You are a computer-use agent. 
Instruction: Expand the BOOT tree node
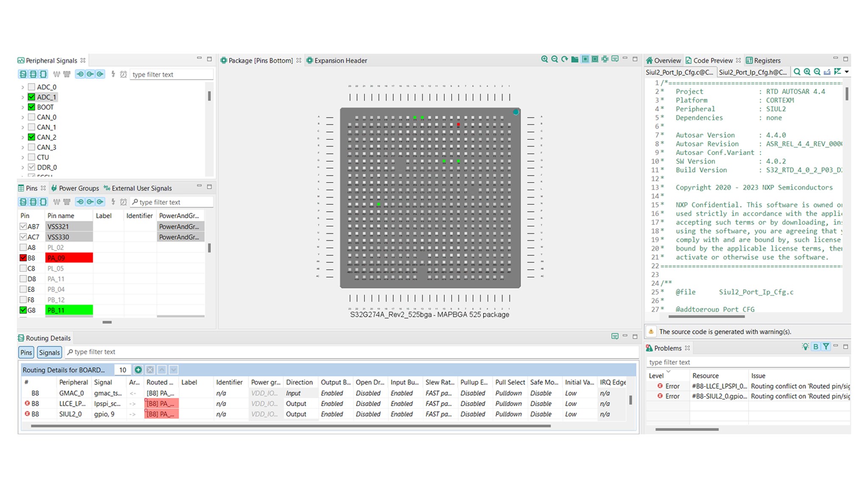tap(22, 107)
